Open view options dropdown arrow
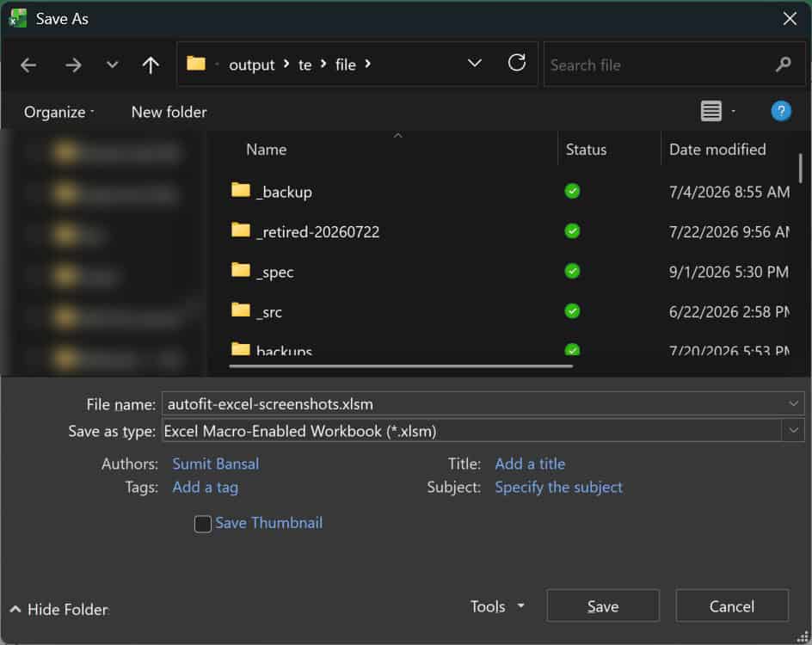 coord(733,111)
